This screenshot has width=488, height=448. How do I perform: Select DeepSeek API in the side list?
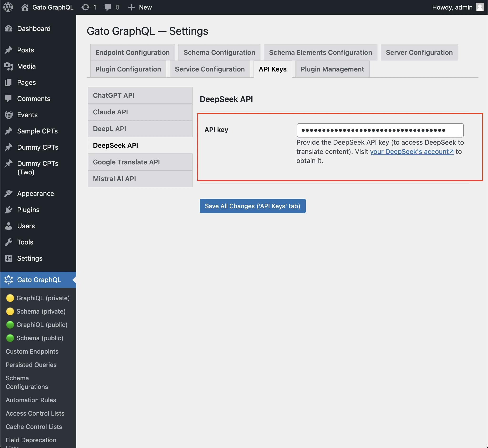pyautogui.click(x=140, y=145)
